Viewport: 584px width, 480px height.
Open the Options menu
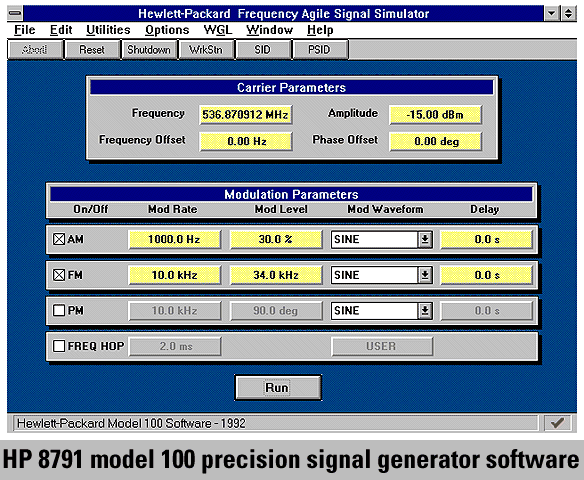click(167, 30)
